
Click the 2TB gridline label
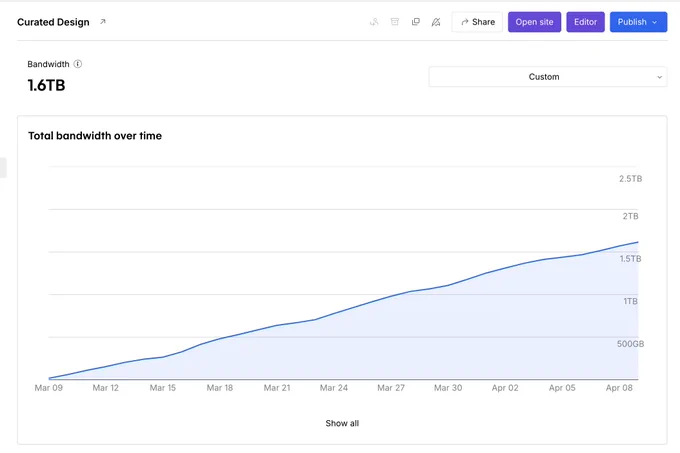coord(630,216)
